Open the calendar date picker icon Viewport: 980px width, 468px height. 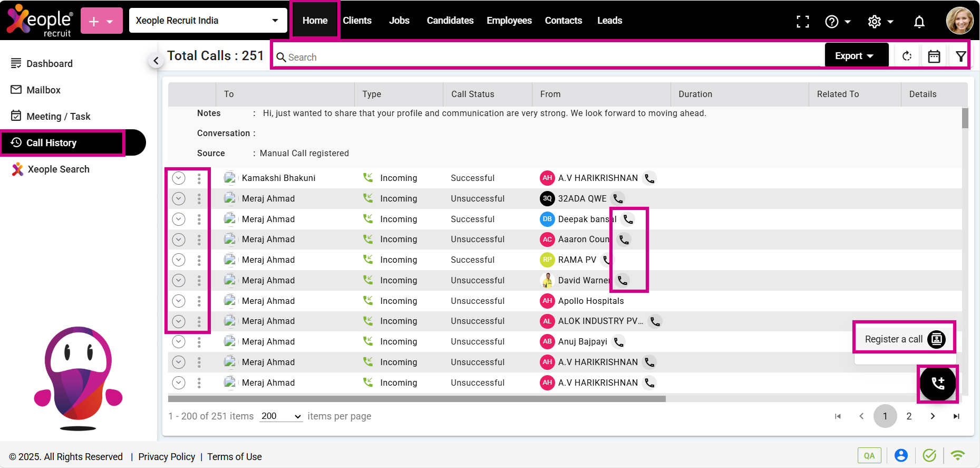pos(934,56)
